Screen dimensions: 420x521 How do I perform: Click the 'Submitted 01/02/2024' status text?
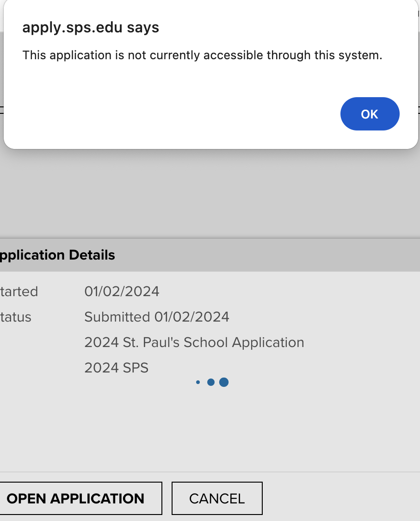pos(156,317)
